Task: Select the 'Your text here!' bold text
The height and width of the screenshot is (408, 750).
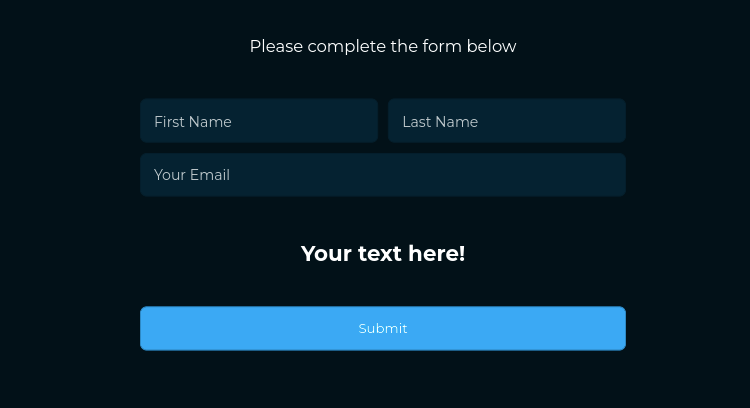Action: (x=383, y=254)
